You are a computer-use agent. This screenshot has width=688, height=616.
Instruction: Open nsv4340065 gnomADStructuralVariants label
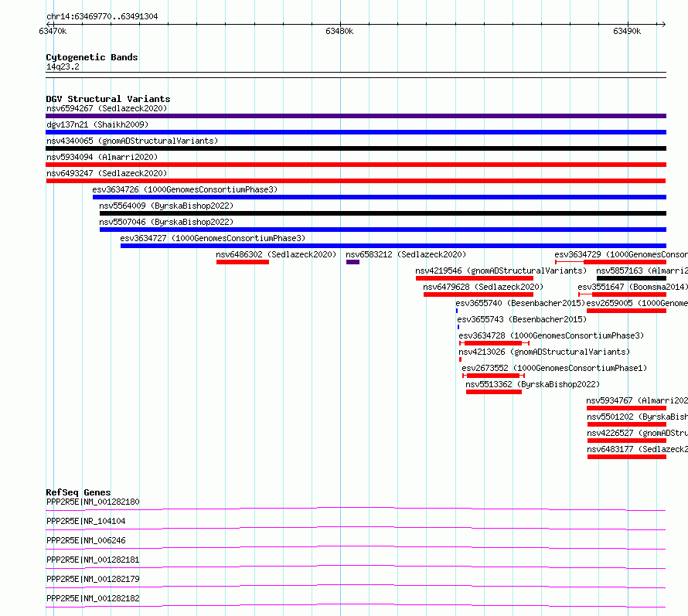pyautogui.click(x=132, y=141)
